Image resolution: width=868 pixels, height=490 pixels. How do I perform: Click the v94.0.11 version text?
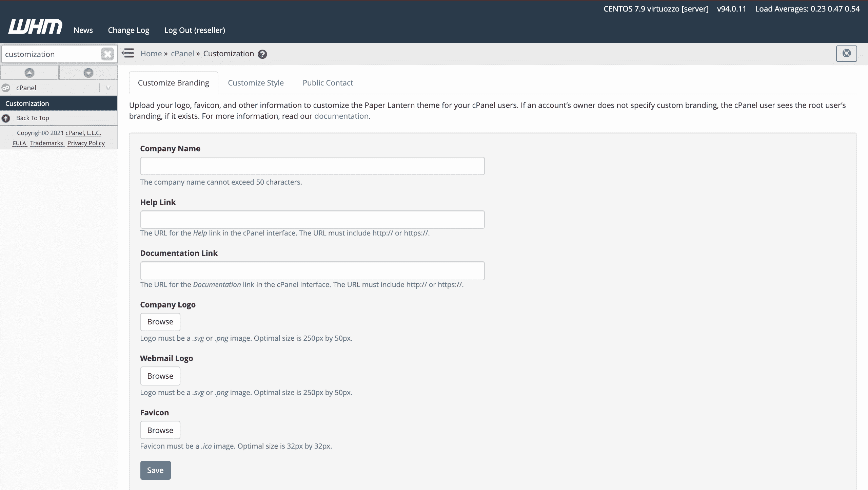point(732,9)
